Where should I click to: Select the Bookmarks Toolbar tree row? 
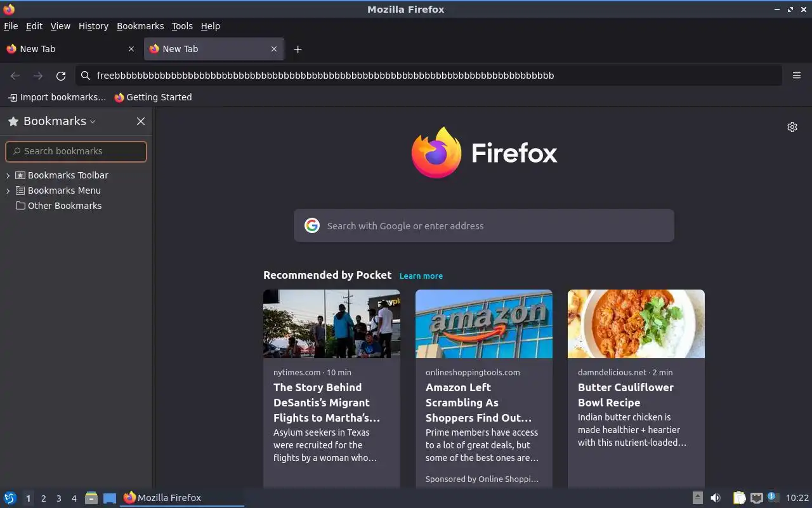point(76,175)
